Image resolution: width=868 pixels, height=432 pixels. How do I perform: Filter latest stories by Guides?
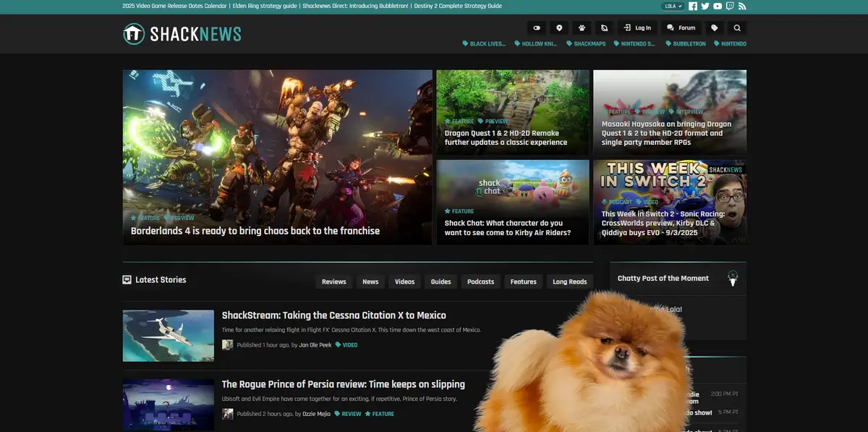(x=441, y=281)
